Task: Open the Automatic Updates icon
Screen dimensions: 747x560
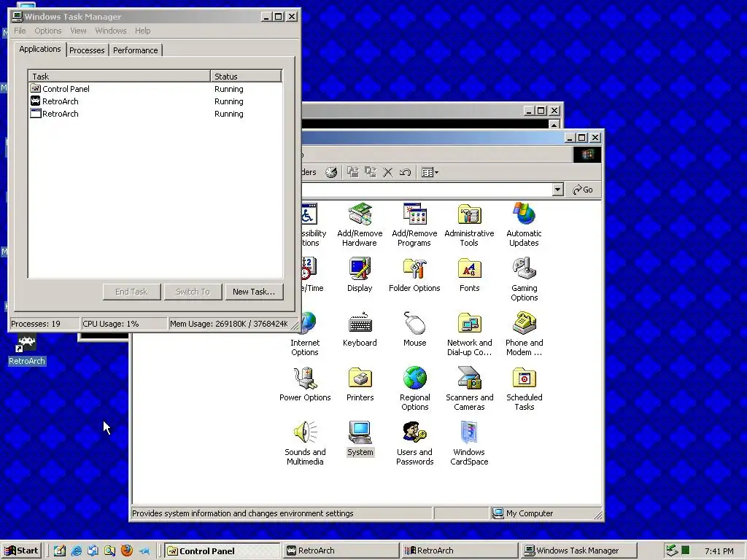Action: [x=524, y=225]
